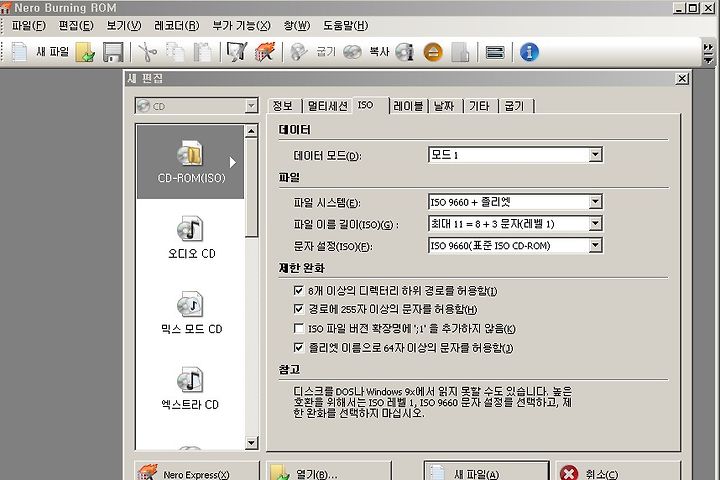The height and width of the screenshot is (480, 720).
Task: Select the ISO tab
Action: (371, 105)
